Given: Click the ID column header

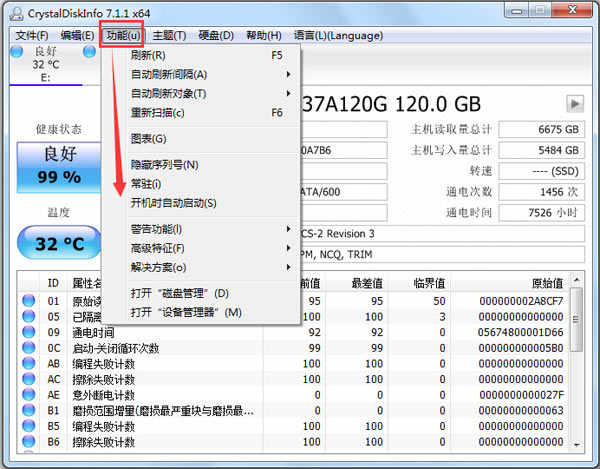Looking at the screenshot, I should tap(53, 283).
